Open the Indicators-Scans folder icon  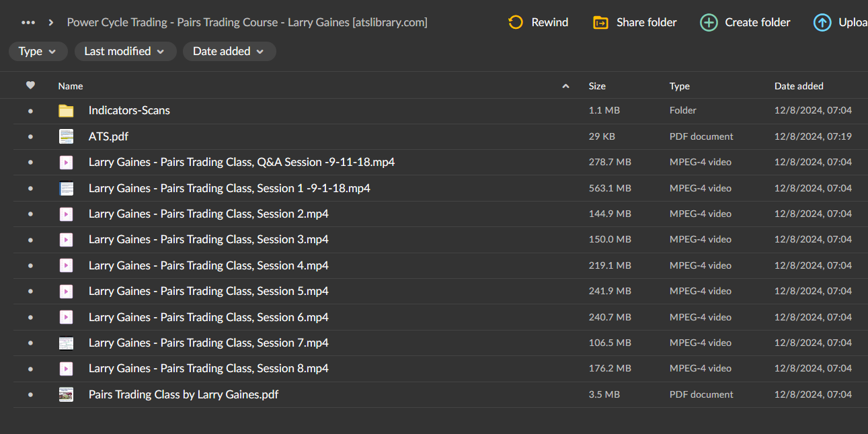click(66, 110)
